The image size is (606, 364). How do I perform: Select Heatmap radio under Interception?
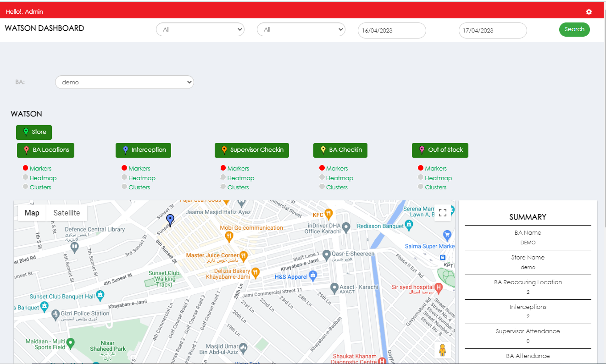click(x=124, y=177)
